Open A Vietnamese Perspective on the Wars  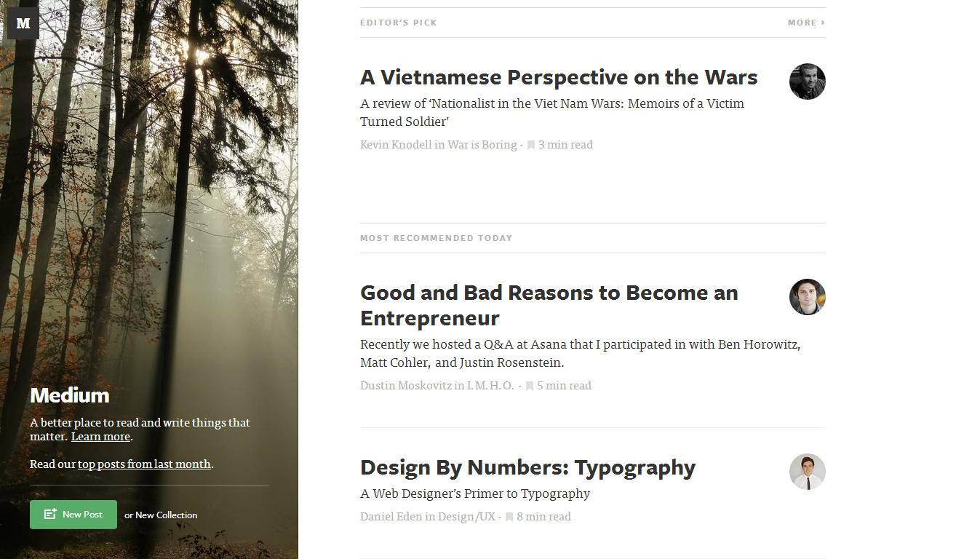point(559,77)
